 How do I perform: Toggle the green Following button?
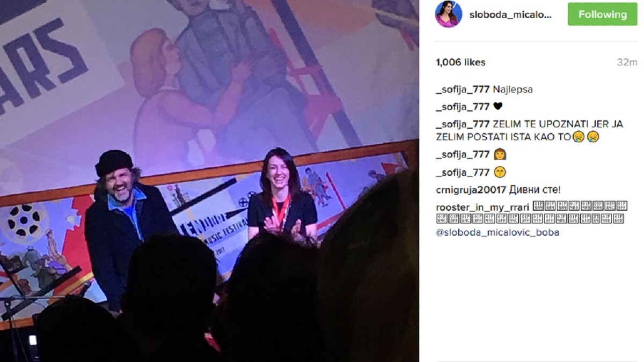602,14
